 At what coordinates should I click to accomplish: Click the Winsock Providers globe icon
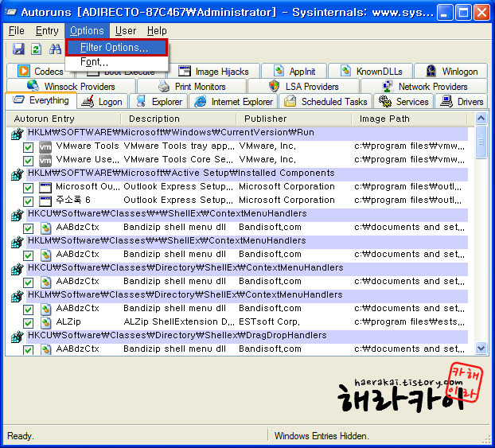tap(33, 86)
